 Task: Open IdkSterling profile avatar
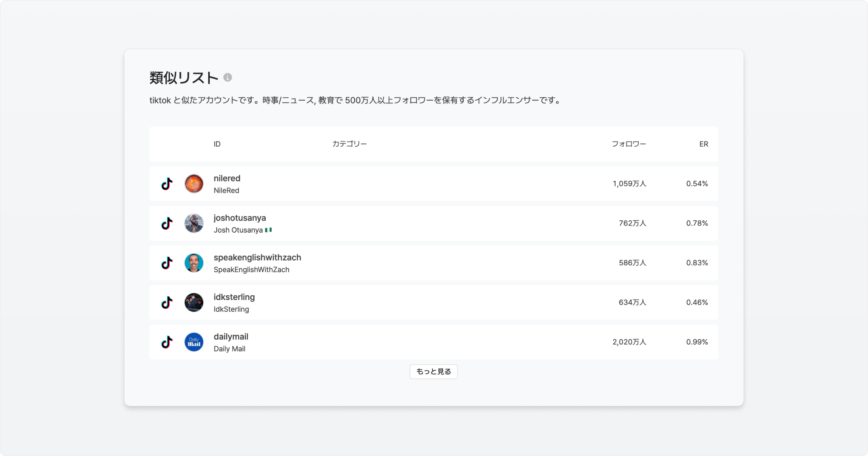coord(194,303)
